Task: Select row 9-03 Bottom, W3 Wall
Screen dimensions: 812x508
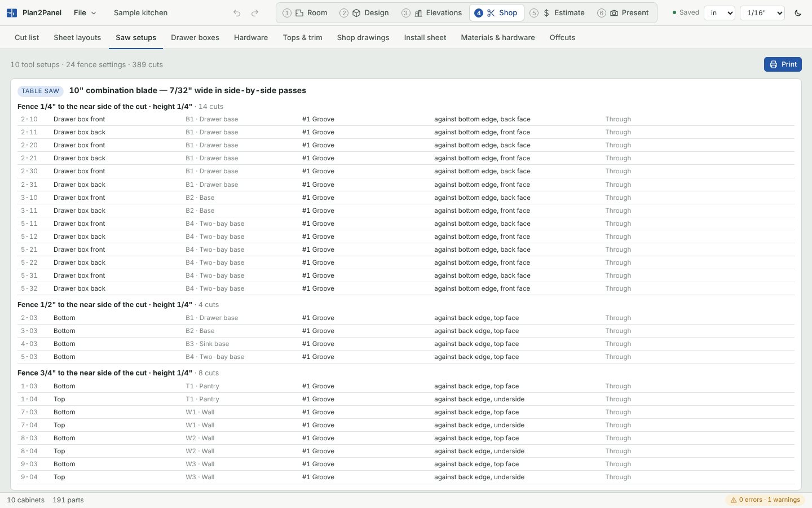Action: click(406, 464)
